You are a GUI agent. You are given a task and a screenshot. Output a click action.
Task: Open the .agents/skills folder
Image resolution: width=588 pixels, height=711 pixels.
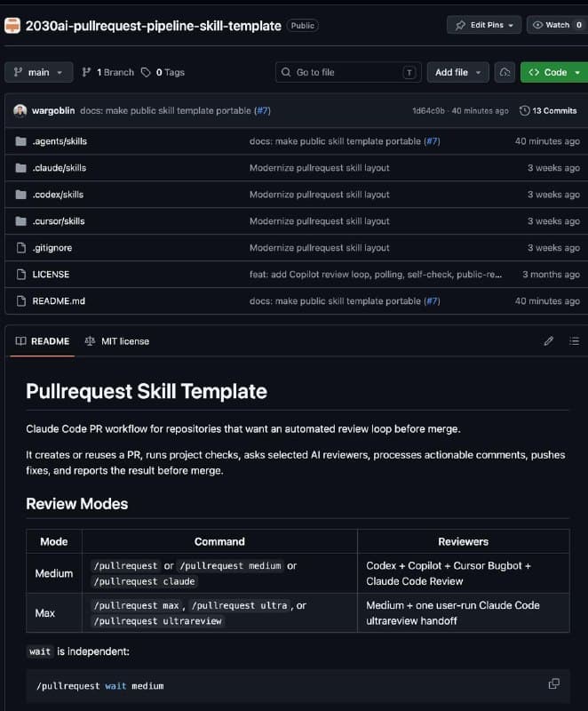[x=60, y=141]
